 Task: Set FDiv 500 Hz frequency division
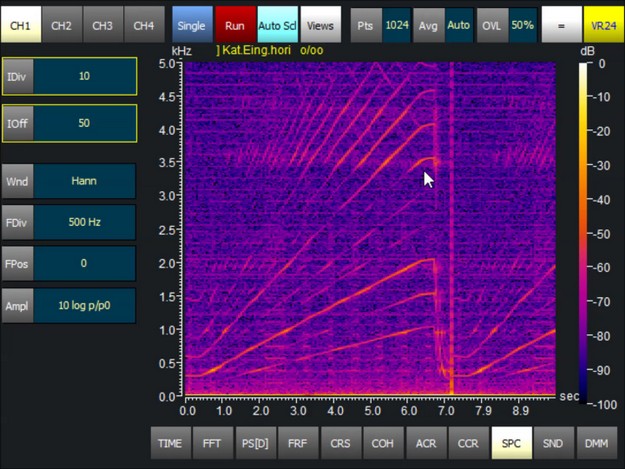(84, 222)
